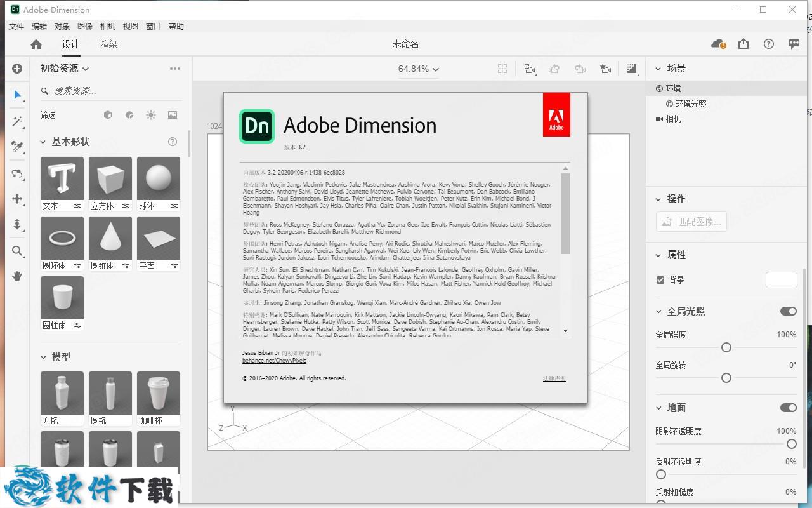Viewport: 812px width, 508px height.
Task: Select the Dolly camera tool
Action: coord(17,225)
